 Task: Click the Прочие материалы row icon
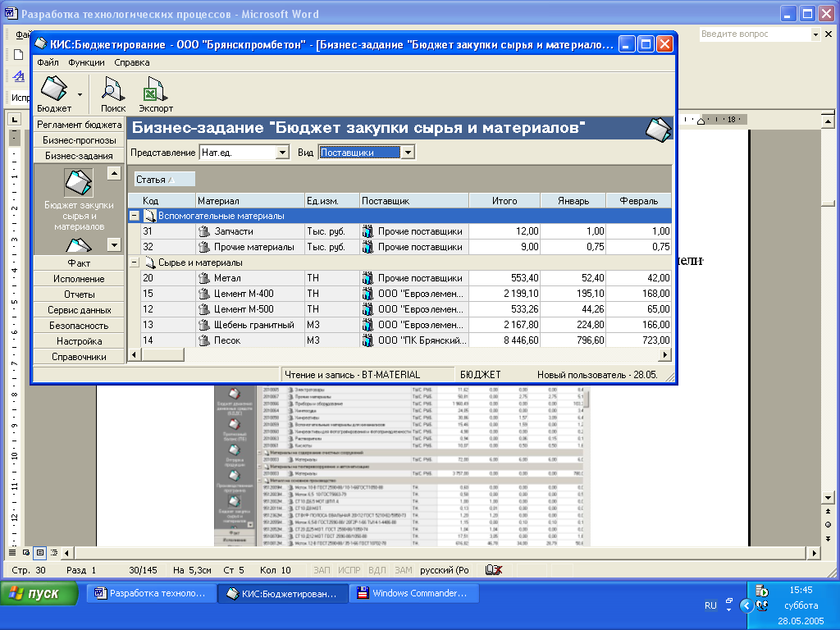pos(204,247)
